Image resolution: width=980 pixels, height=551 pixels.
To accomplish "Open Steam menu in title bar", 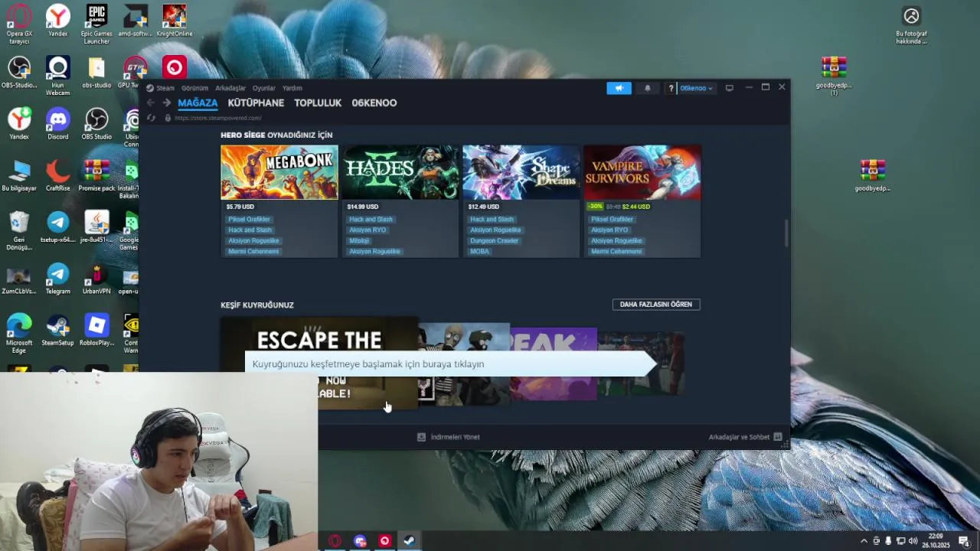I will tap(161, 88).
